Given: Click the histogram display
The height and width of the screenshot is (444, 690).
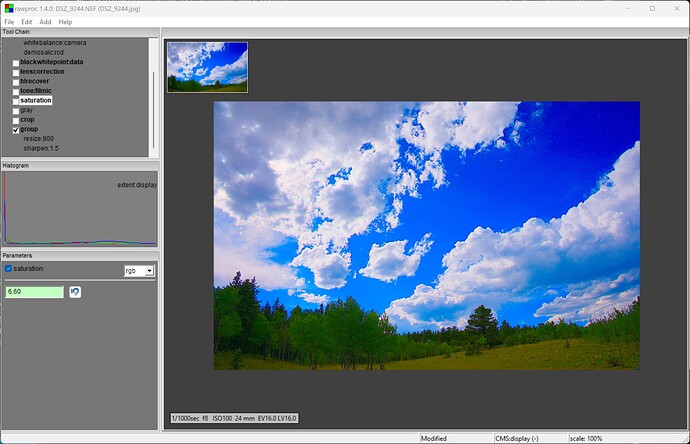Looking at the screenshot, I should tap(80, 209).
